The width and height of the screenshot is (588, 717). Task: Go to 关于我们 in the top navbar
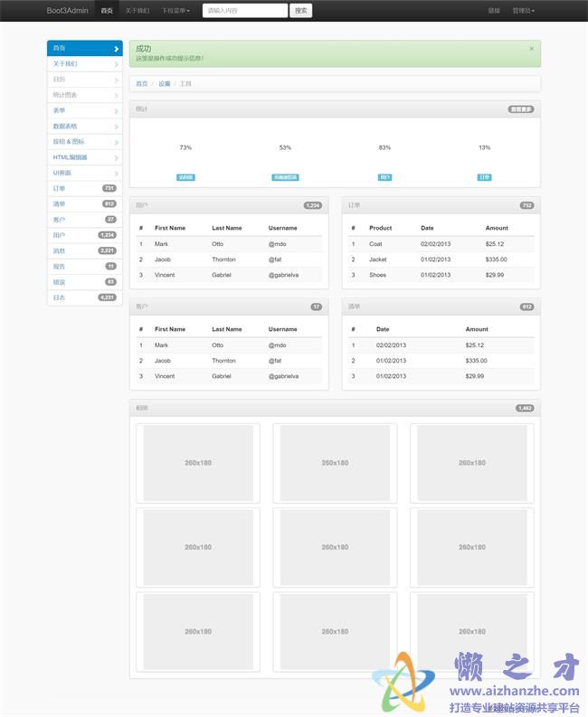click(138, 11)
